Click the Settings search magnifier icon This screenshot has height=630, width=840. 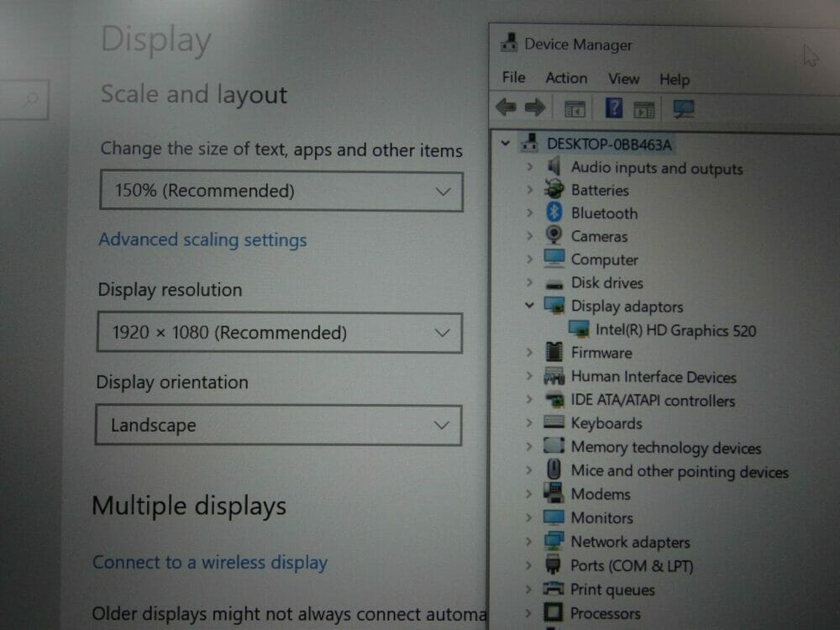click(x=30, y=99)
